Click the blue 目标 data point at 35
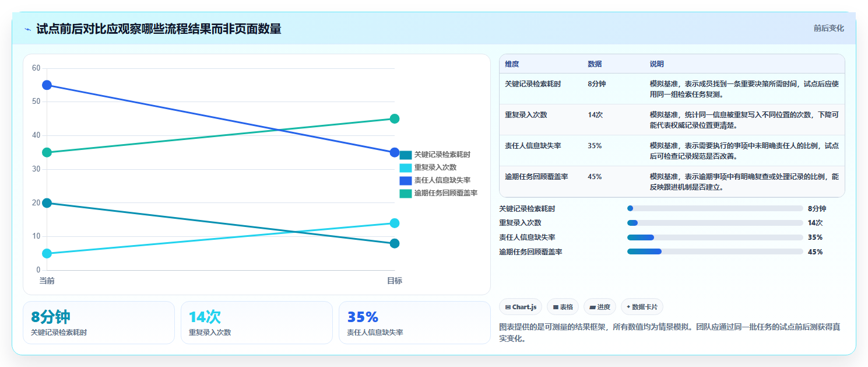This screenshot has height=367, width=868. coord(395,152)
